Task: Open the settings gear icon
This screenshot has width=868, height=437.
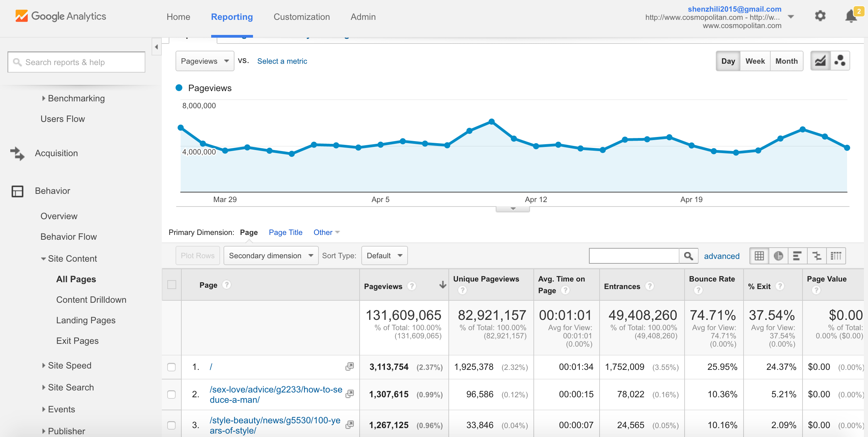Action: click(x=820, y=16)
